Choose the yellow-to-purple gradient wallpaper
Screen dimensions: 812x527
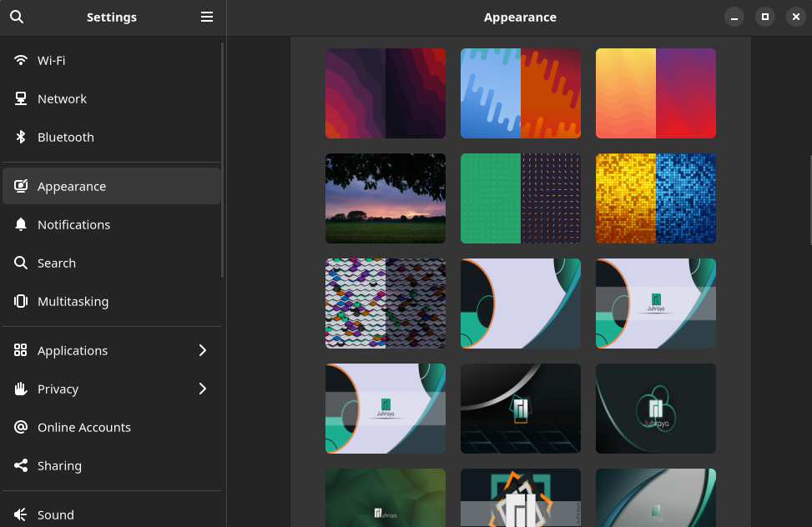pos(656,93)
